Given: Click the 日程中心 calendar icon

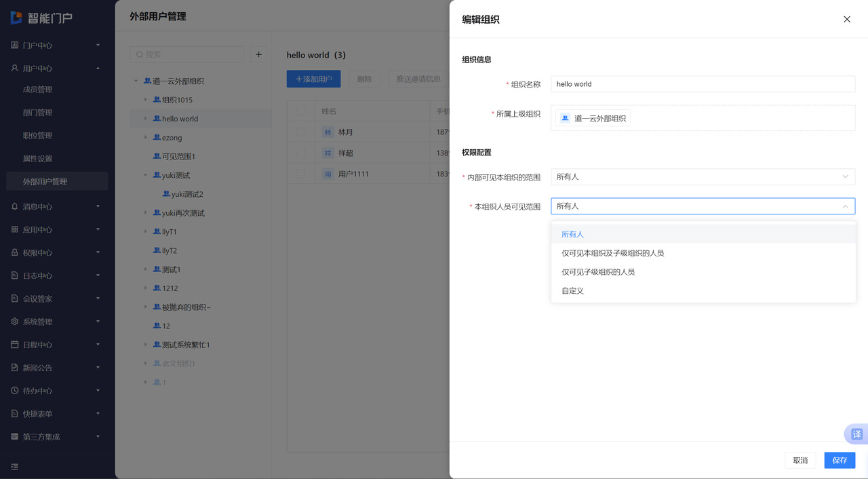Looking at the screenshot, I should coord(15,345).
